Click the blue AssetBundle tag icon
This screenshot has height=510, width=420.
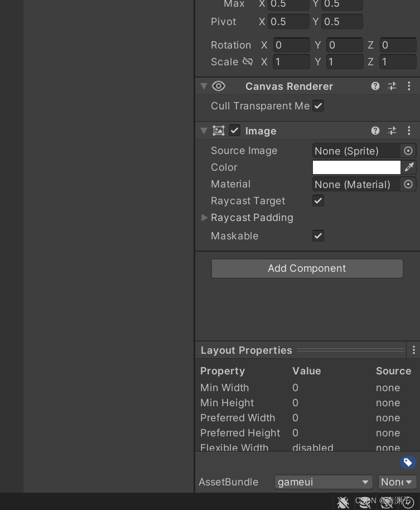click(408, 463)
